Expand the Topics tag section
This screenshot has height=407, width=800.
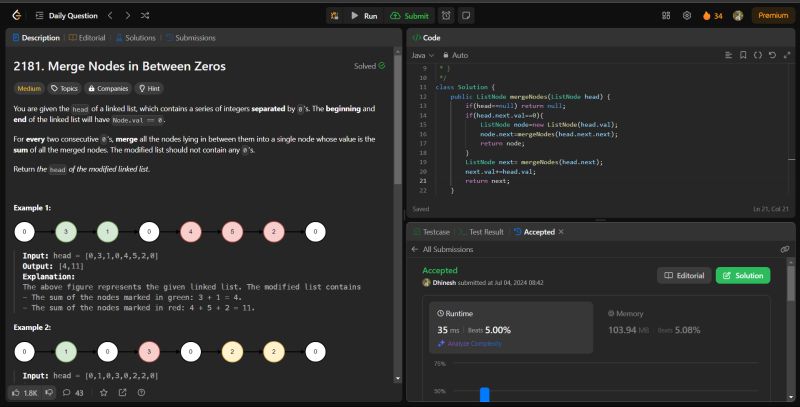(x=64, y=88)
